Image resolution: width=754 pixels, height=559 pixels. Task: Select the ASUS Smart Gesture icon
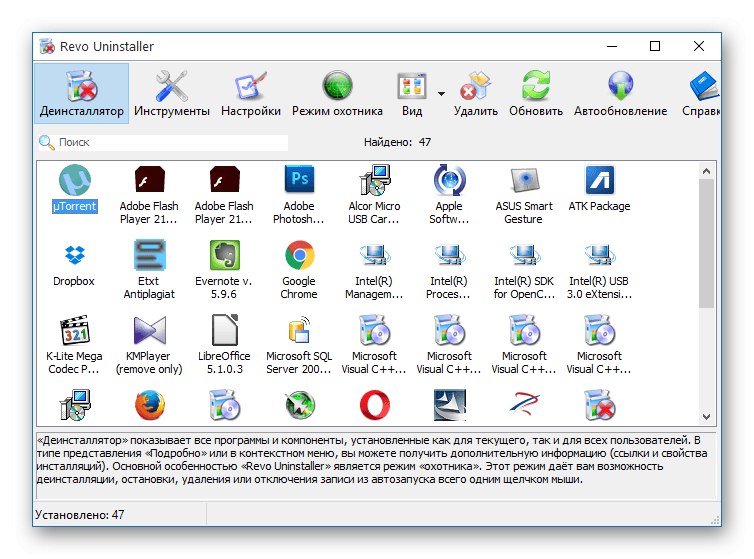click(x=524, y=180)
